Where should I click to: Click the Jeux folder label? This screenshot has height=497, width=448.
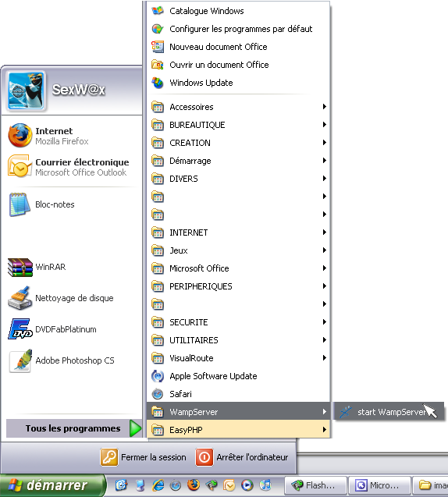(179, 250)
